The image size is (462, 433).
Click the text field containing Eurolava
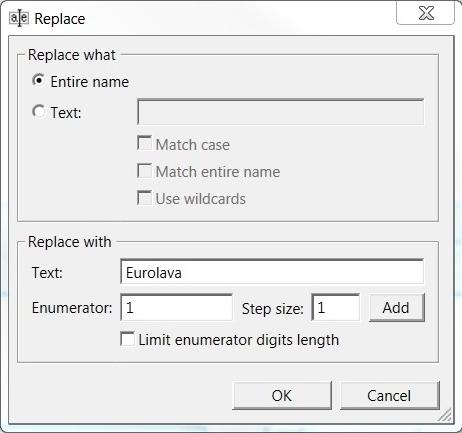272,272
